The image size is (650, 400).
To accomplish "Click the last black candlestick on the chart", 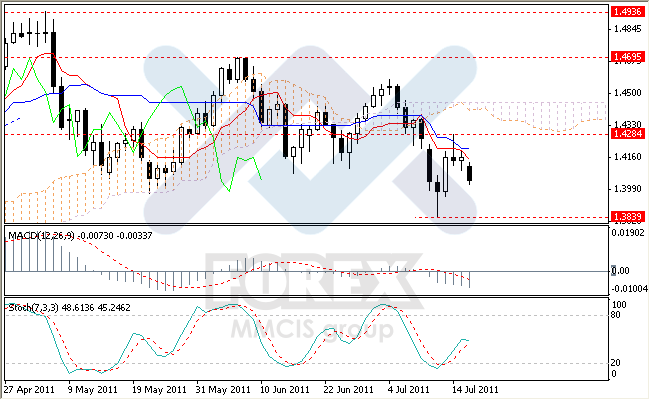I will click(470, 173).
